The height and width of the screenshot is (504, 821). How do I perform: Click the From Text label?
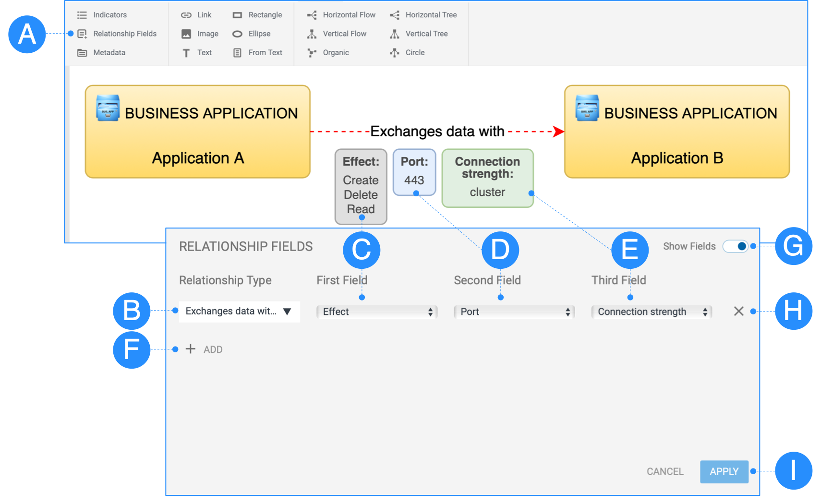point(265,52)
